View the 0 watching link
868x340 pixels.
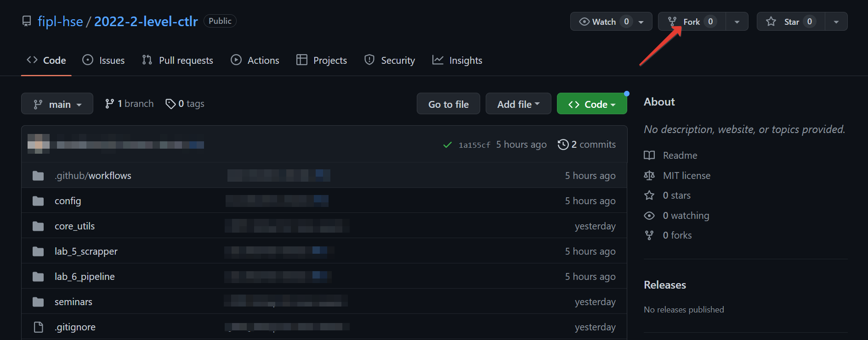(686, 216)
